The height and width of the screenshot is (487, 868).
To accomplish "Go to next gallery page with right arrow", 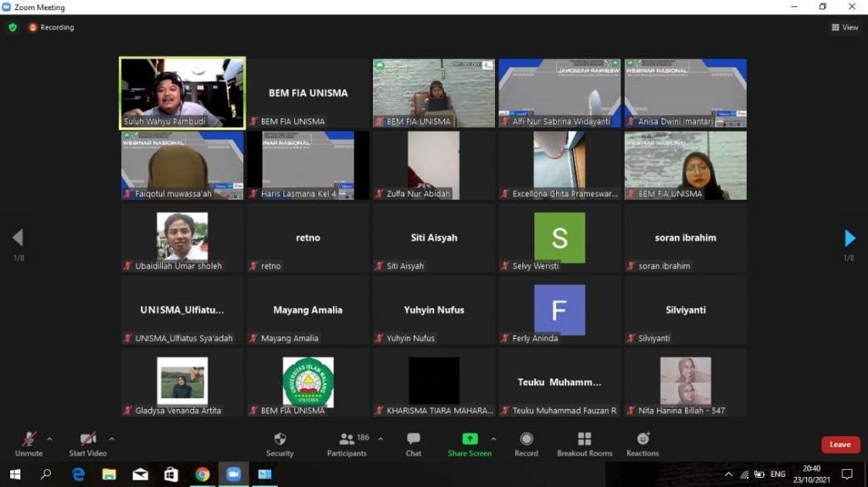I will (x=849, y=238).
